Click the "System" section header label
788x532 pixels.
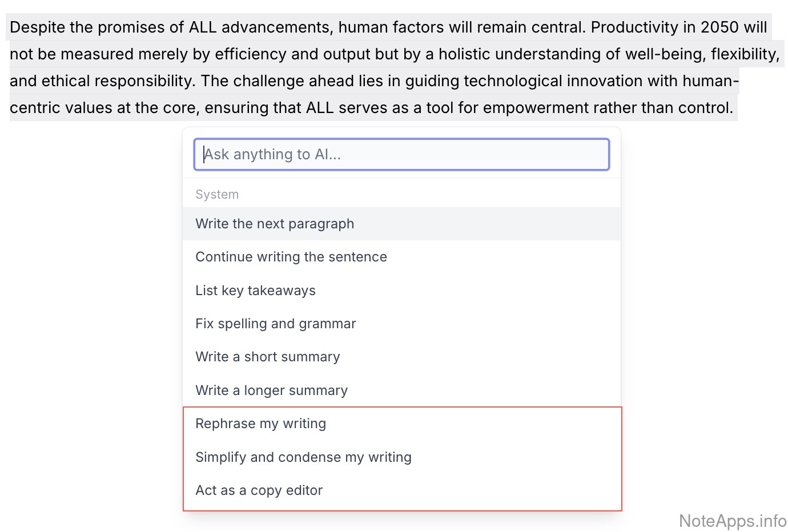(x=217, y=195)
